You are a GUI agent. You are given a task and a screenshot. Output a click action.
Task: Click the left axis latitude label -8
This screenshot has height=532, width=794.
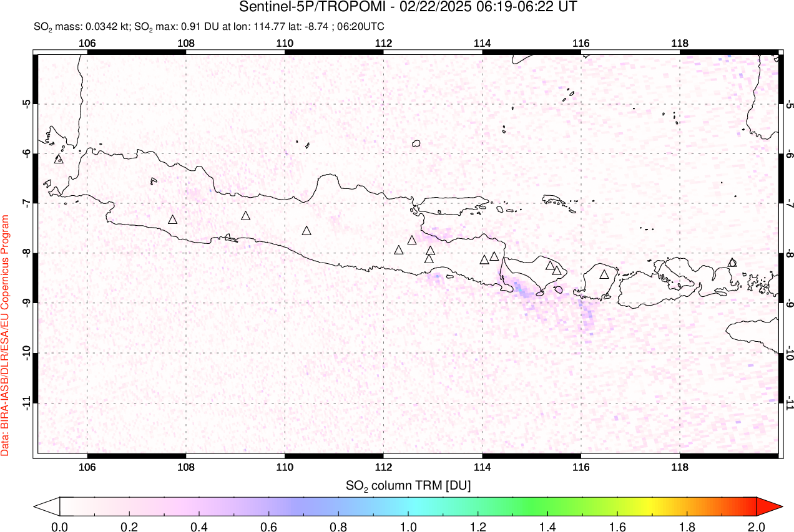tap(27, 253)
